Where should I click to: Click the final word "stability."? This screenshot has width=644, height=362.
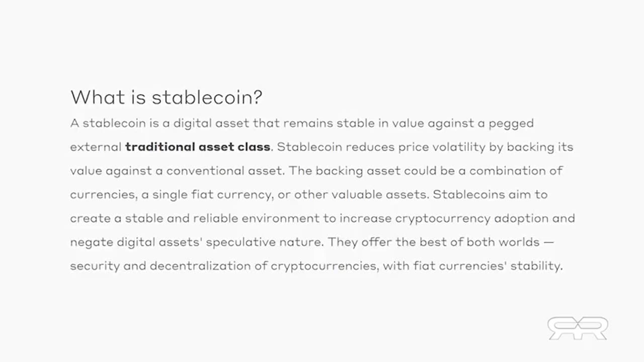pyautogui.click(x=536, y=266)
